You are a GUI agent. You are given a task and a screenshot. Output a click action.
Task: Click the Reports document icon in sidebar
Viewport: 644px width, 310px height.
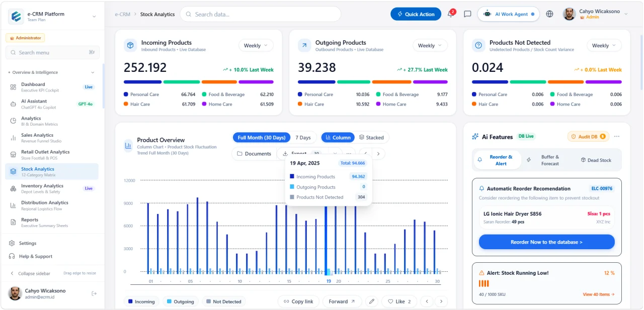13,222
